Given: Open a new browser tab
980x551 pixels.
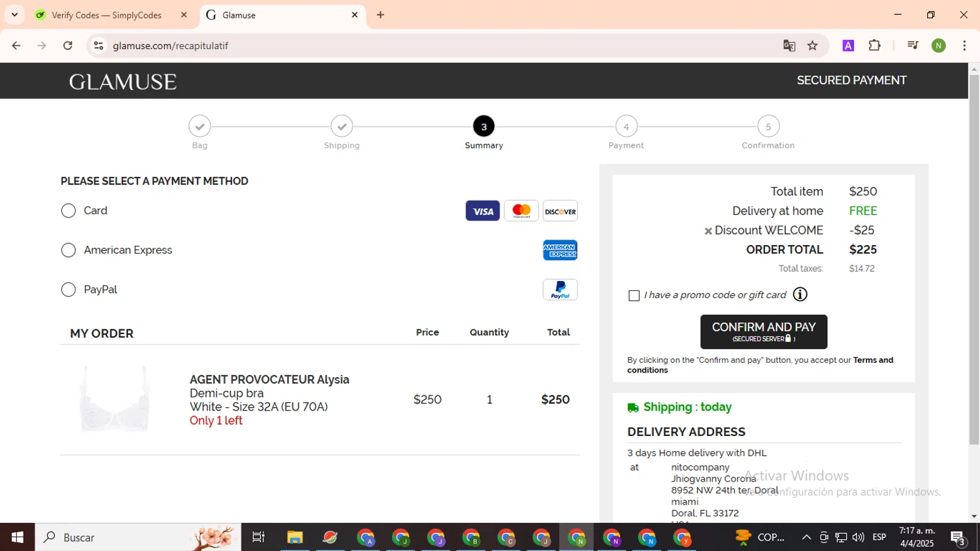Looking at the screenshot, I should coord(381,14).
